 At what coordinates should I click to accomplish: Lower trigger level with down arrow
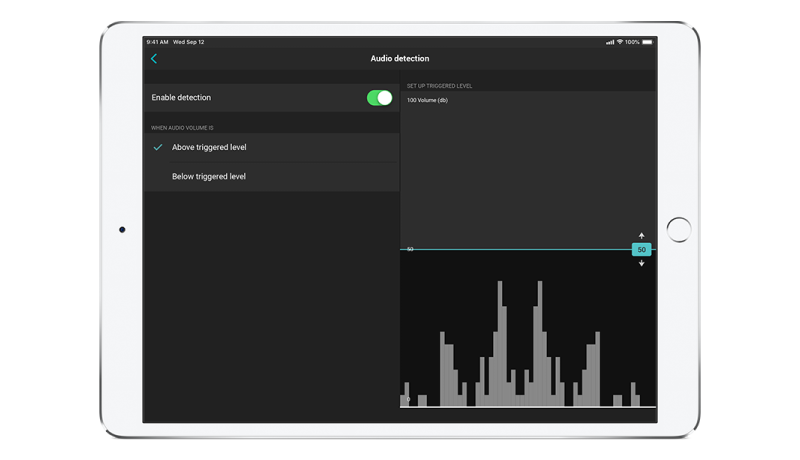(x=641, y=264)
